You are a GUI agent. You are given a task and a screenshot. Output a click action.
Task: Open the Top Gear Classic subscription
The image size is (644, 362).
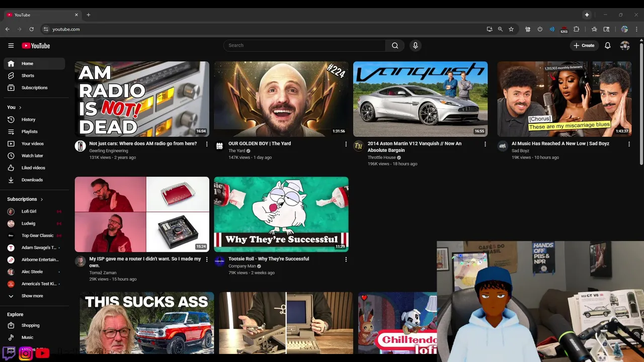[x=34, y=236]
